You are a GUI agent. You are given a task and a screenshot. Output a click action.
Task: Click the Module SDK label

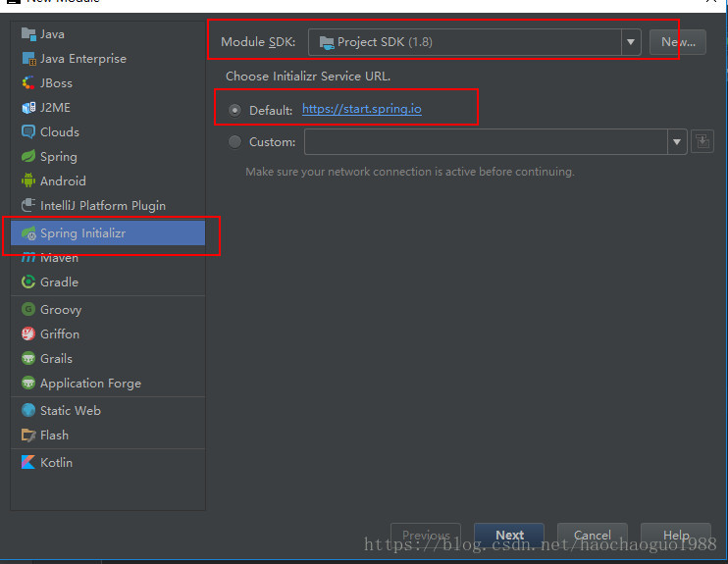tap(258, 42)
